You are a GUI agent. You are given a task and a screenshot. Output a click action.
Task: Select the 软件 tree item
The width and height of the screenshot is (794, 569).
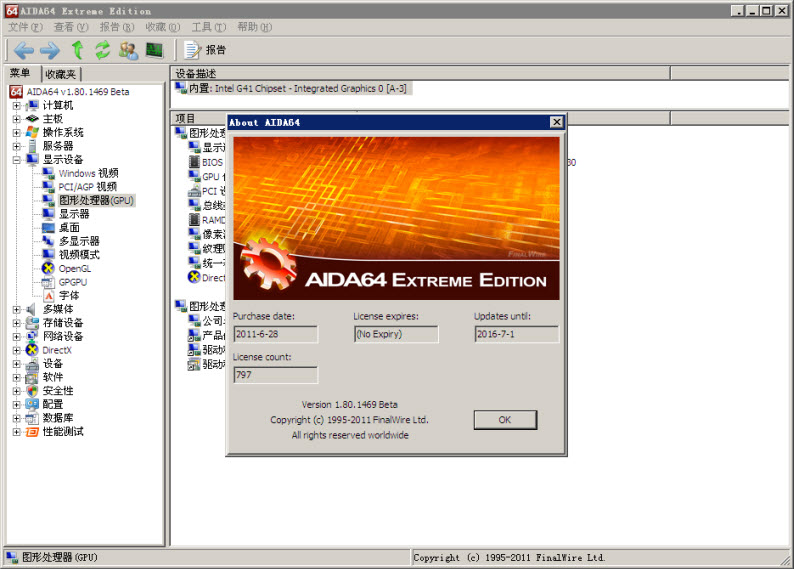click(x=53, y=377)
